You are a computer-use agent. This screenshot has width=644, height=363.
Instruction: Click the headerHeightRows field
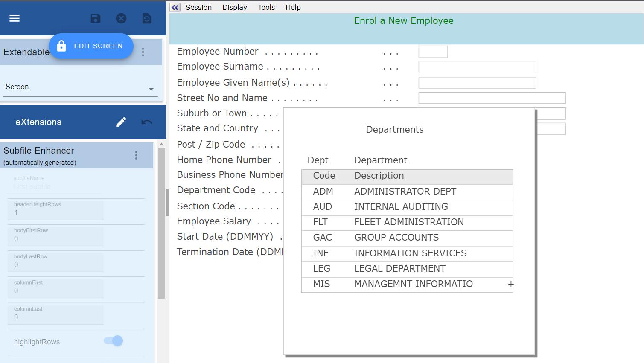coord(55,210)
